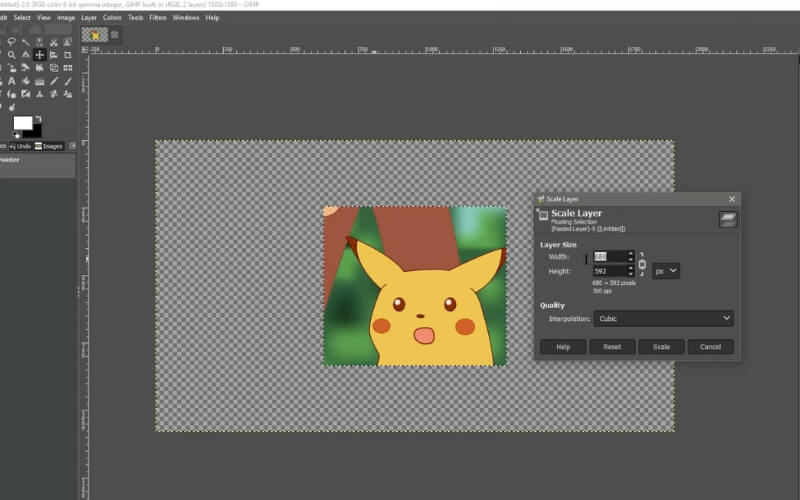Click the black background color swatch

coord(37,131)
